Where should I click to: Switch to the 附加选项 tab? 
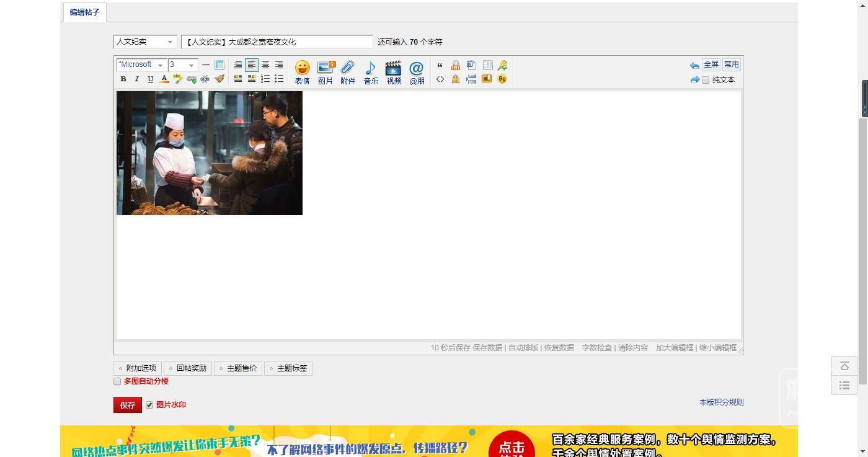(138, 368)
